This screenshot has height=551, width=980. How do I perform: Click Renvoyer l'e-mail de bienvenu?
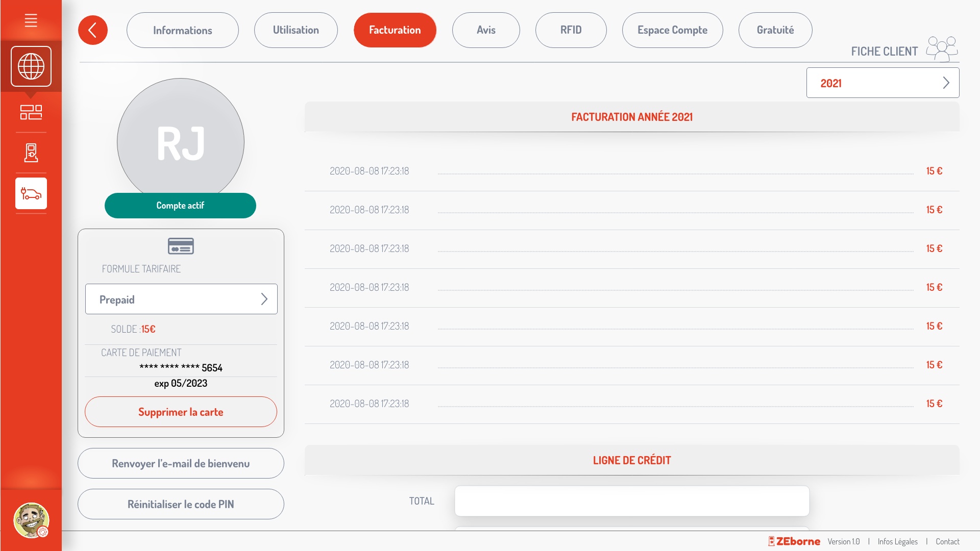pos(181,463)
